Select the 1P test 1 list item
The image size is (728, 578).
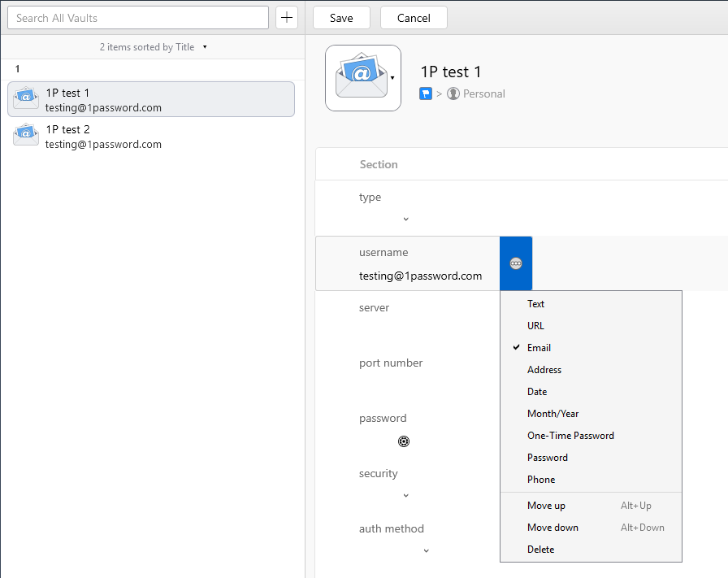tap(151, 99)
